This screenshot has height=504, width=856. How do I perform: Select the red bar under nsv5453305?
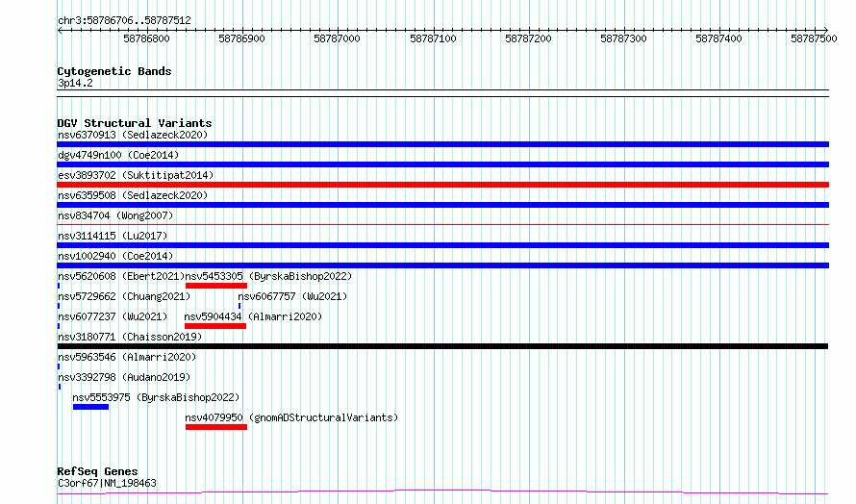click(x=216, y=286)
